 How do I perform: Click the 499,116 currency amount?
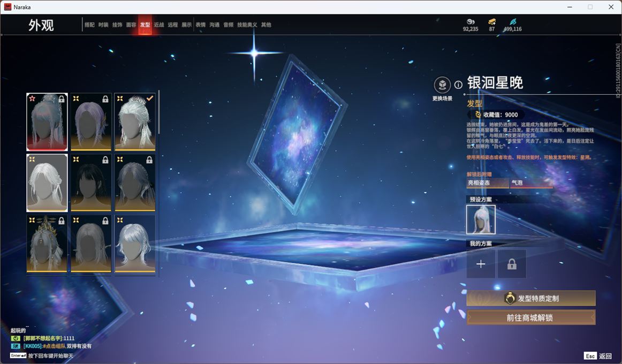pos(512,29)
